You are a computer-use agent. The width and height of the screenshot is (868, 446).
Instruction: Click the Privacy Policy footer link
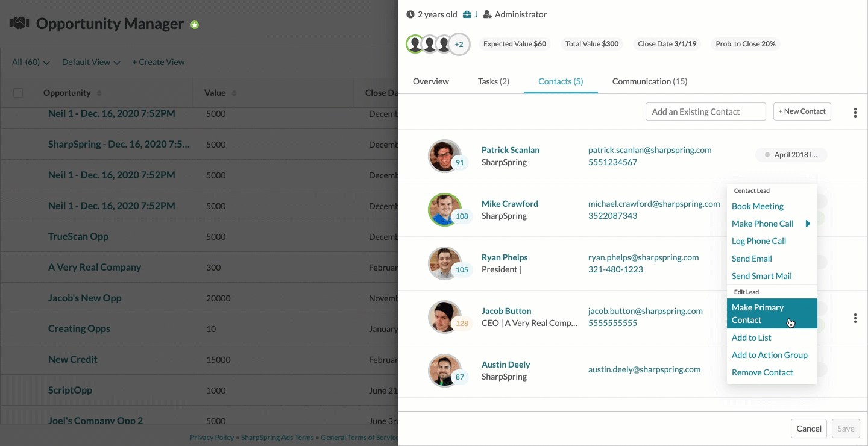(212, 438)
